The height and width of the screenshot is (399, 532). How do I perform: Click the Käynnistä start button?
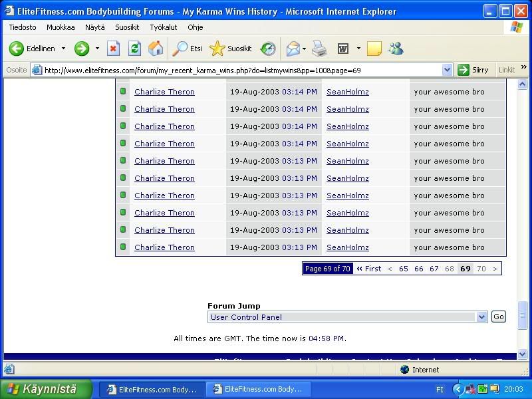point(45,389)
